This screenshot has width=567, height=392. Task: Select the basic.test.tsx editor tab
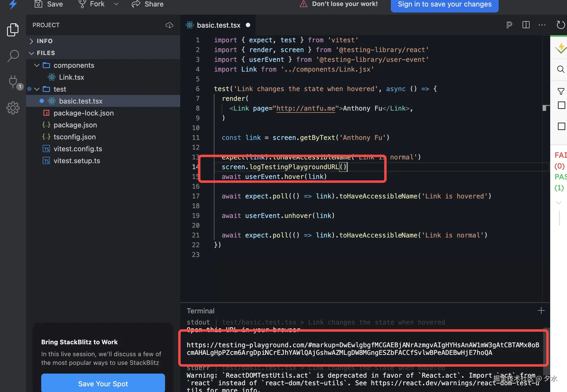[218, 25]
